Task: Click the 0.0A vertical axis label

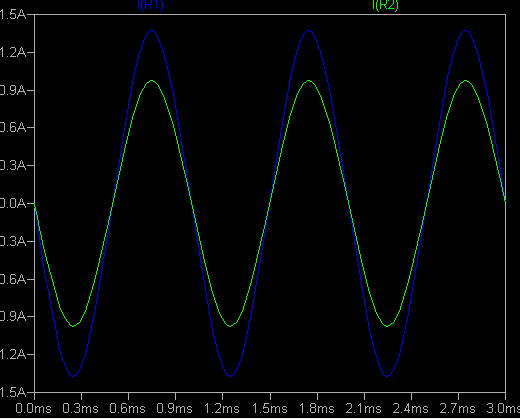Action: click(13, 203)
